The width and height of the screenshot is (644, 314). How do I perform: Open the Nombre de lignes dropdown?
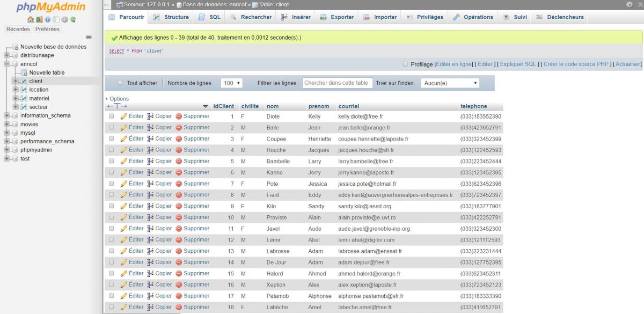231,83
